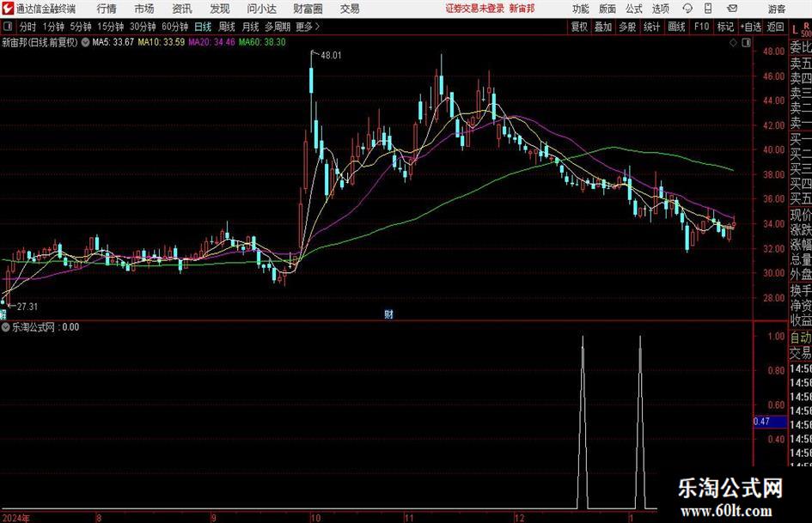The width and height of the screenshot is (812, 523).
Task: Open the 功能 menu
Action: (581, 9)
